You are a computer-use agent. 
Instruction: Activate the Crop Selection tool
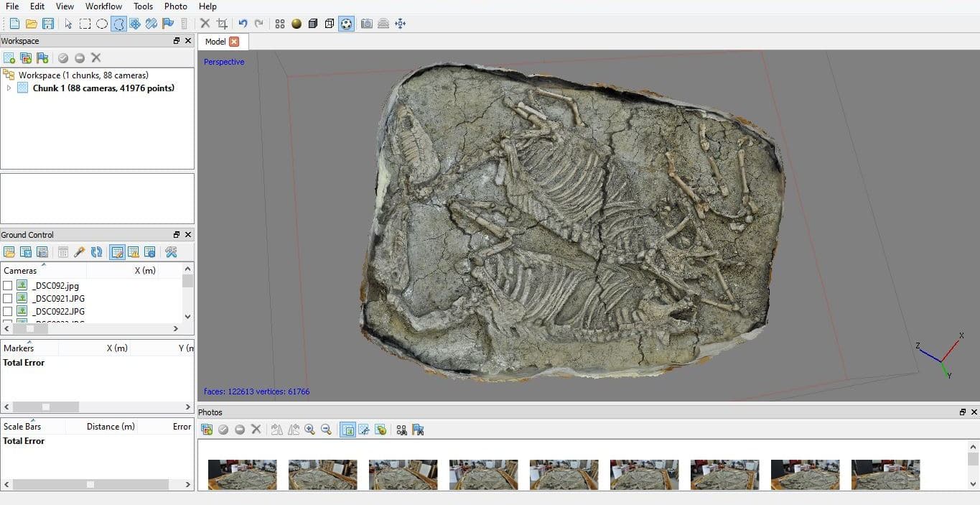[222, 24]
